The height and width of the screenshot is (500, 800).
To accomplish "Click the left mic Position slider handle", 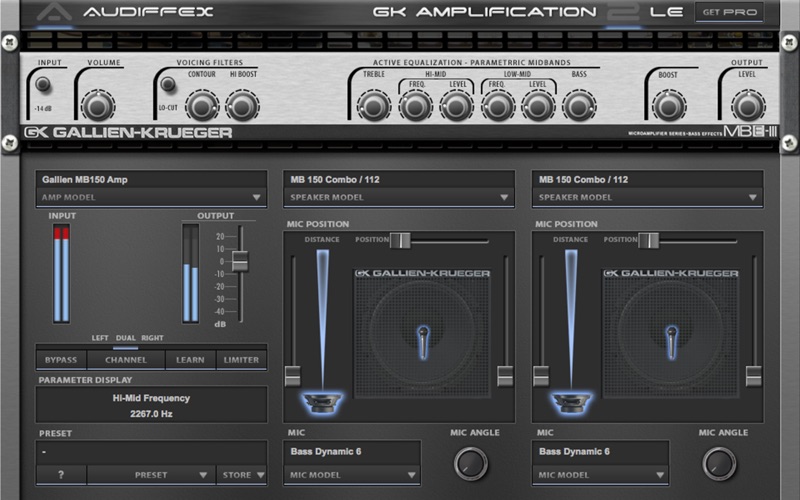I will click(400, 240).
